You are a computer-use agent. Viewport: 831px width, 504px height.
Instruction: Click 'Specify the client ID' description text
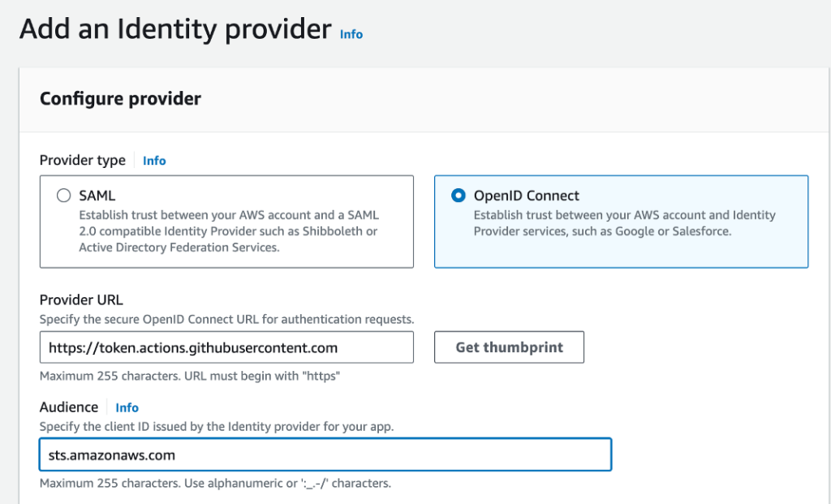click(x=217, y=426)
